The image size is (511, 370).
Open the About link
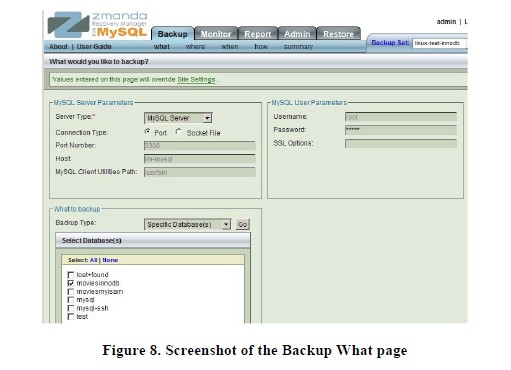click(x=58, y=47)
